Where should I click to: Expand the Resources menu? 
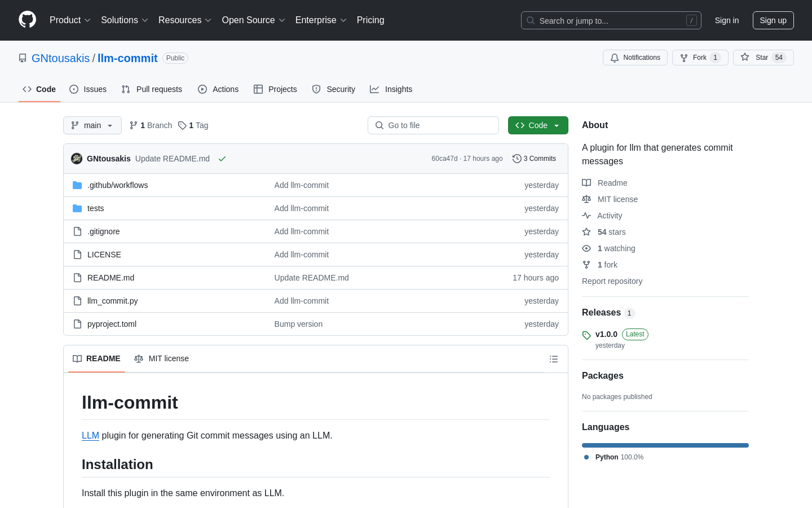pyautogui.click(x=185, y=20)
